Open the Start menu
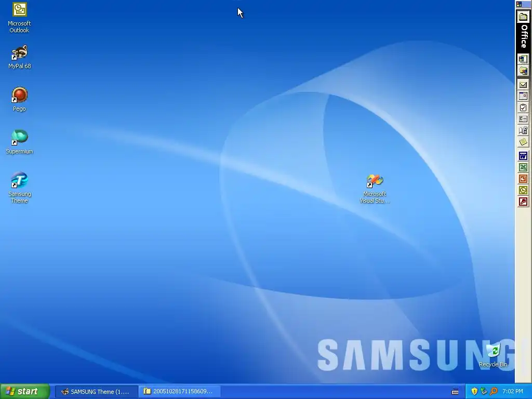This screenshot has width=532, height=399. tap(25, 391)
